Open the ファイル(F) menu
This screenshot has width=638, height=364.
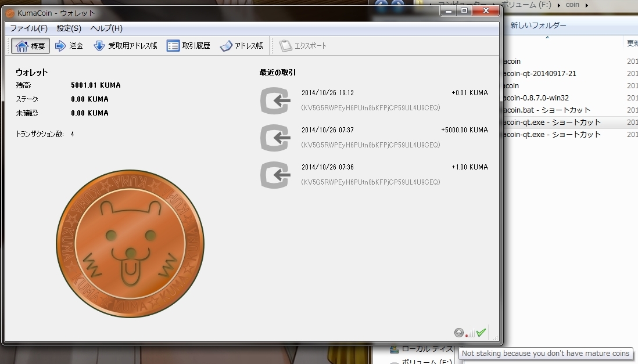[x=28, y=28]
